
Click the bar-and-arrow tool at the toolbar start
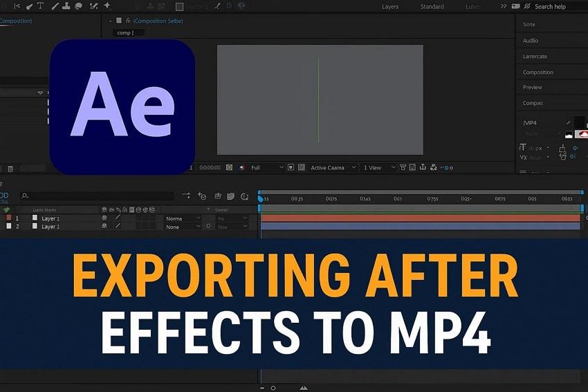[17, 6]
